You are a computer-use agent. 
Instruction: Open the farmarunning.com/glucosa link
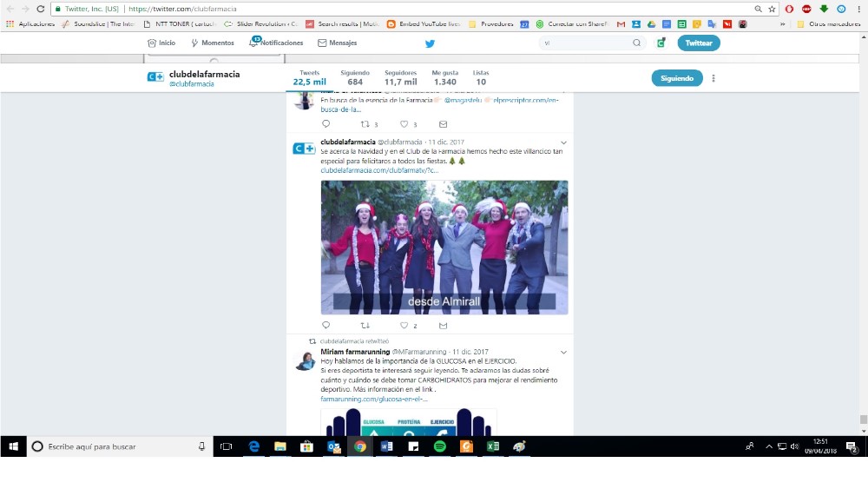click(374, 400)
